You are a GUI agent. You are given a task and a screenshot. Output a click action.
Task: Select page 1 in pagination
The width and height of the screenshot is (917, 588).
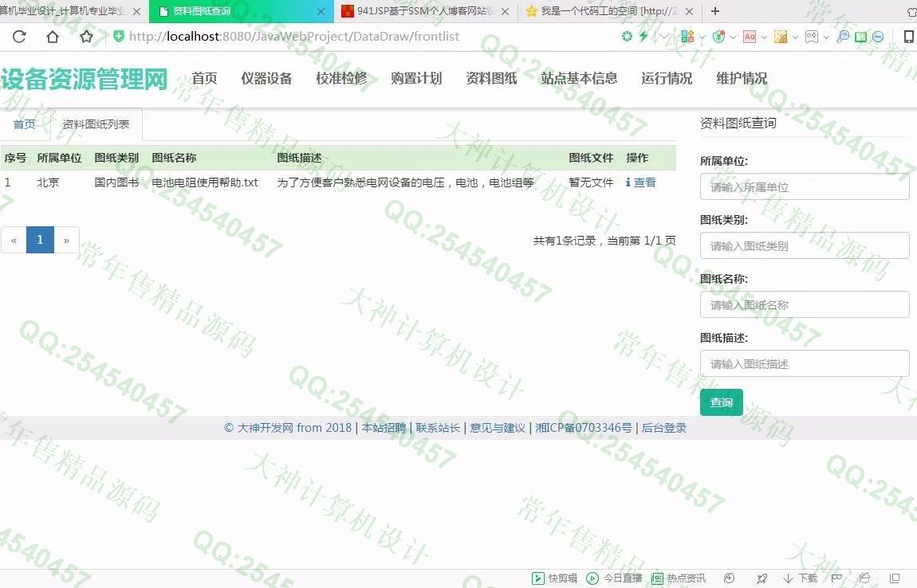(40, 241)
